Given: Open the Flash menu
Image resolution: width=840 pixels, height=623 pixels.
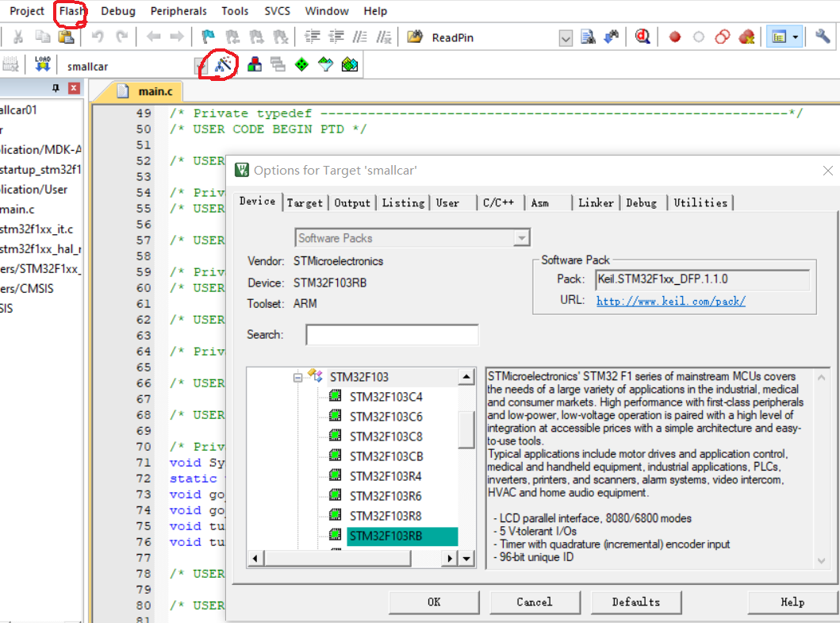Looking at the screenshot, I should [70, 11].
